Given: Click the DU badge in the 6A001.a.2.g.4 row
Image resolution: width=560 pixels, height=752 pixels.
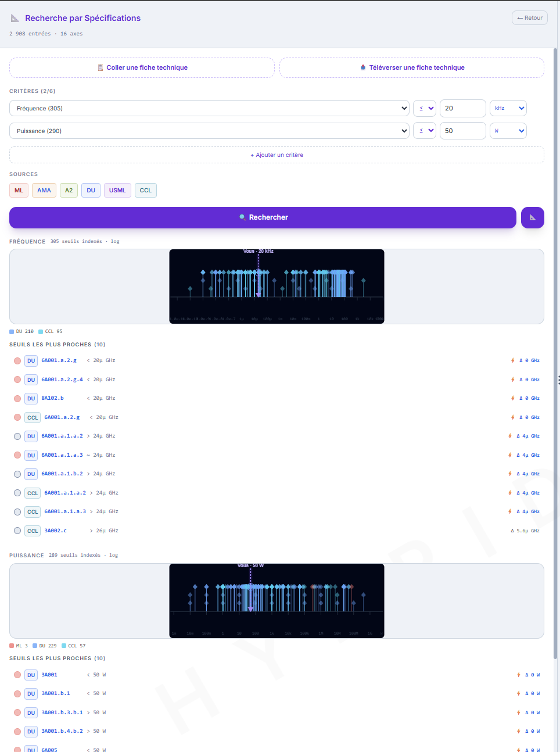Looking at the screenshot, I should pyautogui.click(x=31, y=379).
